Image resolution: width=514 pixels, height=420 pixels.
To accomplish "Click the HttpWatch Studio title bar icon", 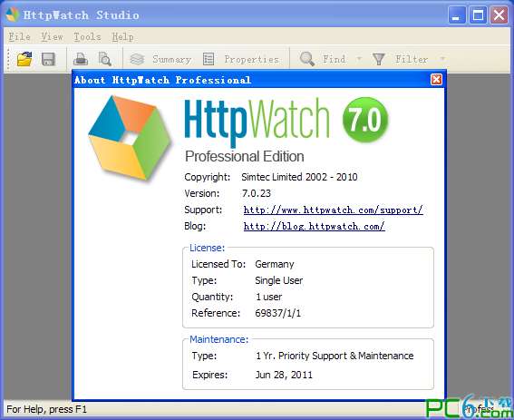I will coord(13,15).
